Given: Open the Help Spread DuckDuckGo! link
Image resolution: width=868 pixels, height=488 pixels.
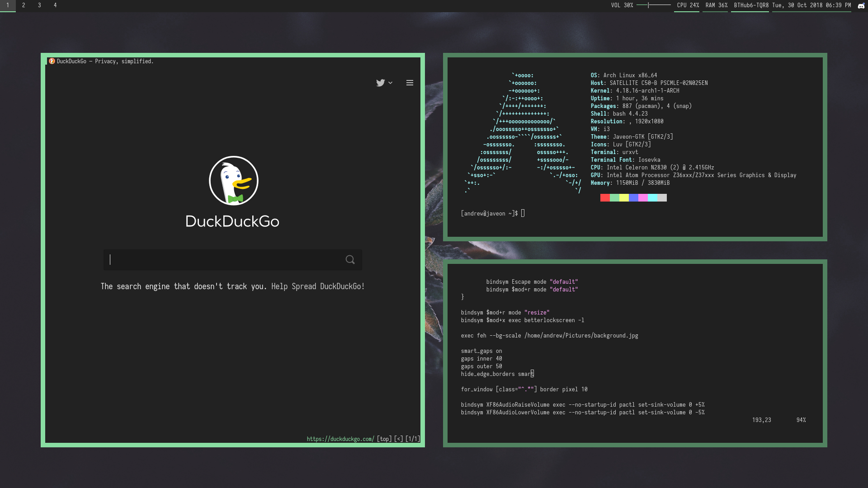Looking at the screenshot, I should coord(318,286).
